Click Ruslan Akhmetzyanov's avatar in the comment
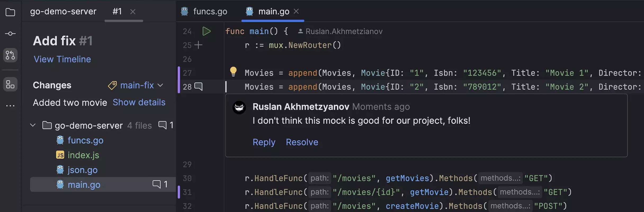 [x=239, y=107]
